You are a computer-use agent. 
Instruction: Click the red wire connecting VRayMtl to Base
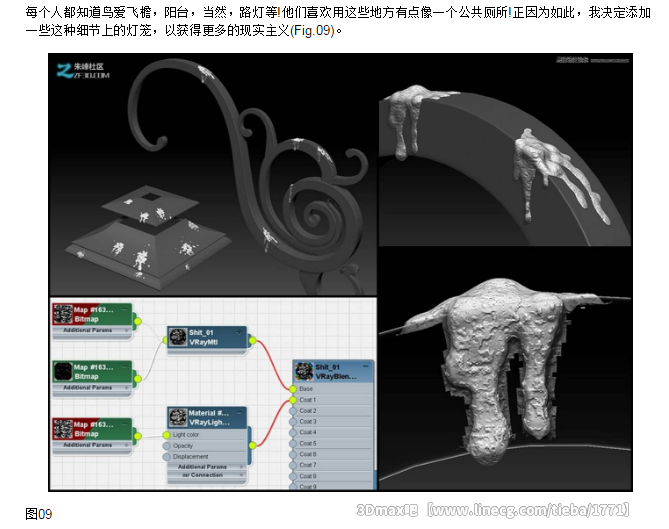pyautogui.click(x=273, y=363)
